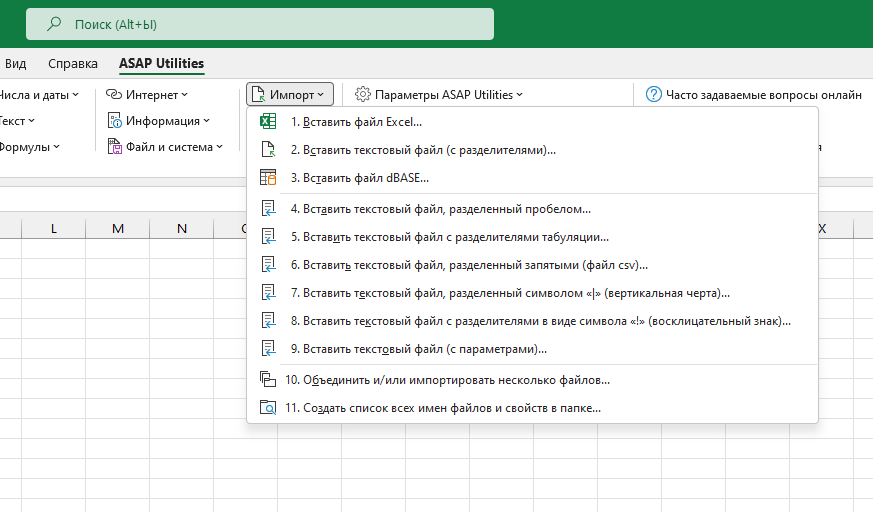Select the ASAP Utilities ribbon tab
Screen dimensions: 873x512
(161, 63)
